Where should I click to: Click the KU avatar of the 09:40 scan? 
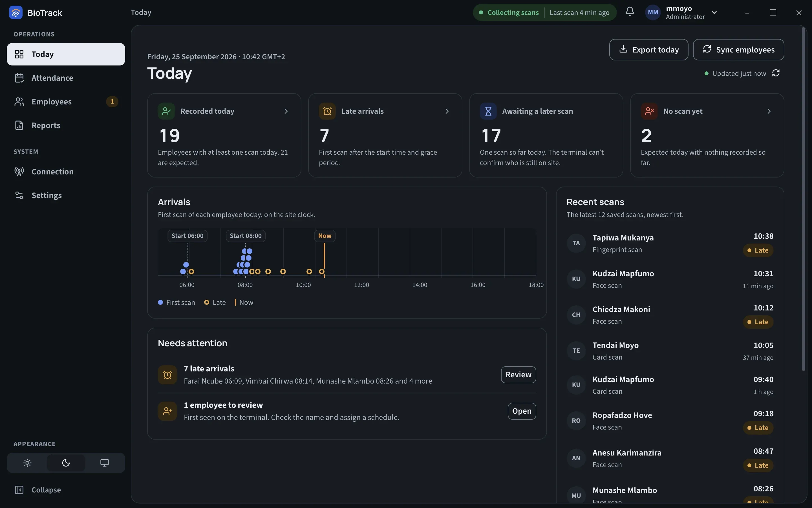pos(576,385)
